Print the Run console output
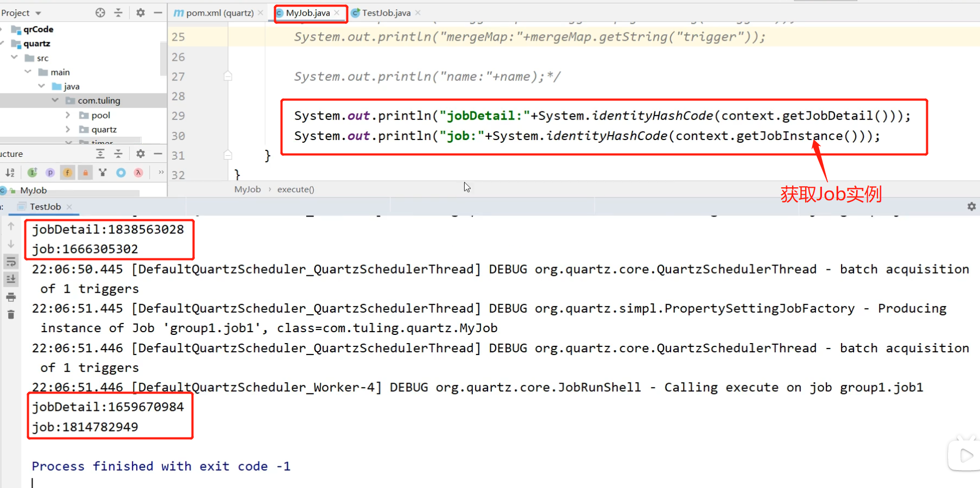This screenshot has width=980, height=488. click(x=11, y=297)
